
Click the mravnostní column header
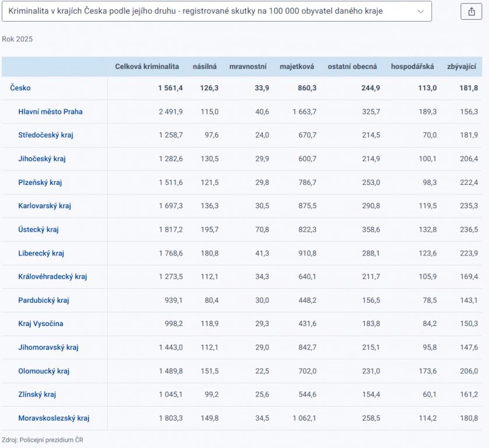pyautogui.click(x=248, y=66)
